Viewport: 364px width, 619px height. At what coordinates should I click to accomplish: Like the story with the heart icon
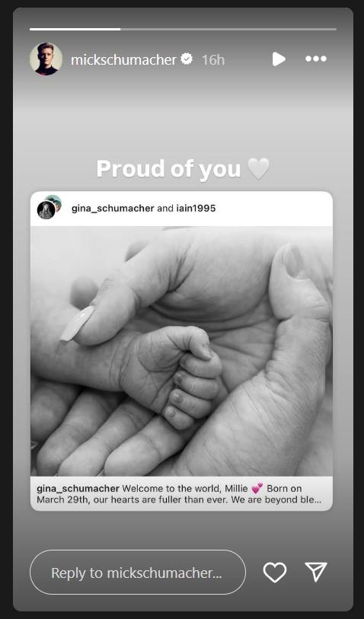tap(275, 572)
